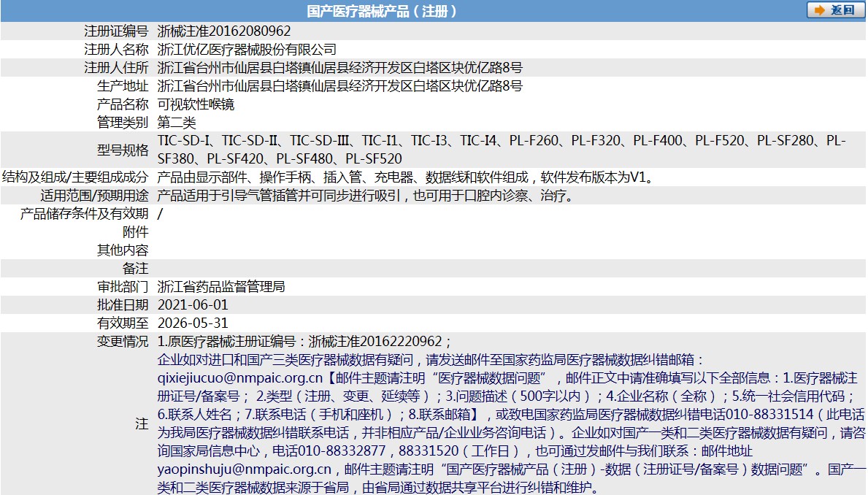Select 浙江优亿医疗器械股份有限公司 company name
Viewport: 868px width, 495px height.
pyautogui.click(x=247, y=49)
